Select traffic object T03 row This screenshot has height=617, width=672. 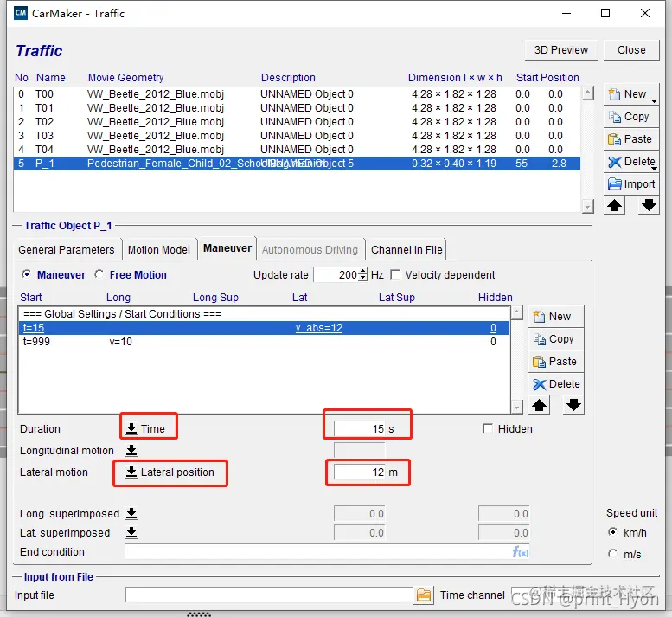297,136
